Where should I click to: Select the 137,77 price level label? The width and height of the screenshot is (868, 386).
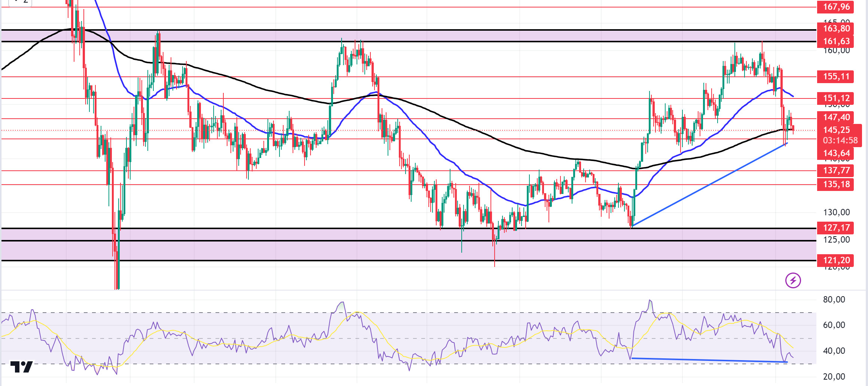point(835,170)
